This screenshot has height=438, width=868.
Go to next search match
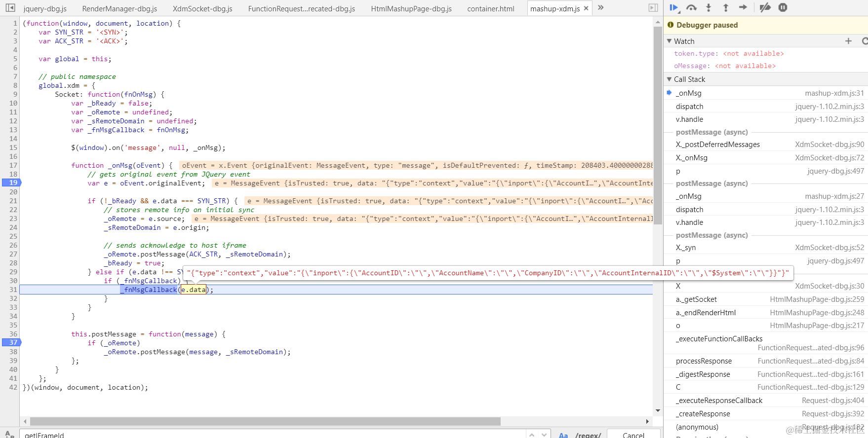tap(544, 435)
